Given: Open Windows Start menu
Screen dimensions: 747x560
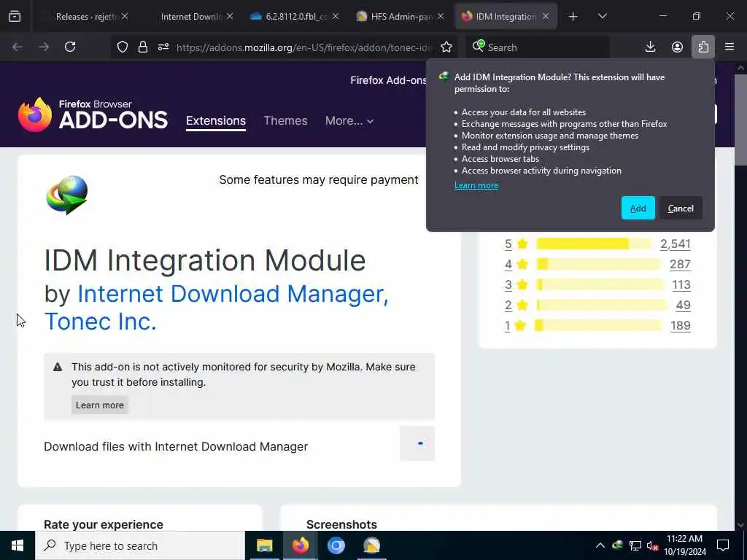Looking at the screenshot, I should [x=18, y=545].
